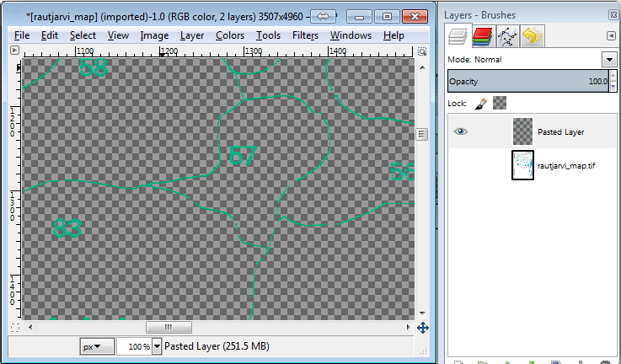This screenshot has height=364, width=621.
Task: Open the px units dropdown
Action: coord(98,346)
